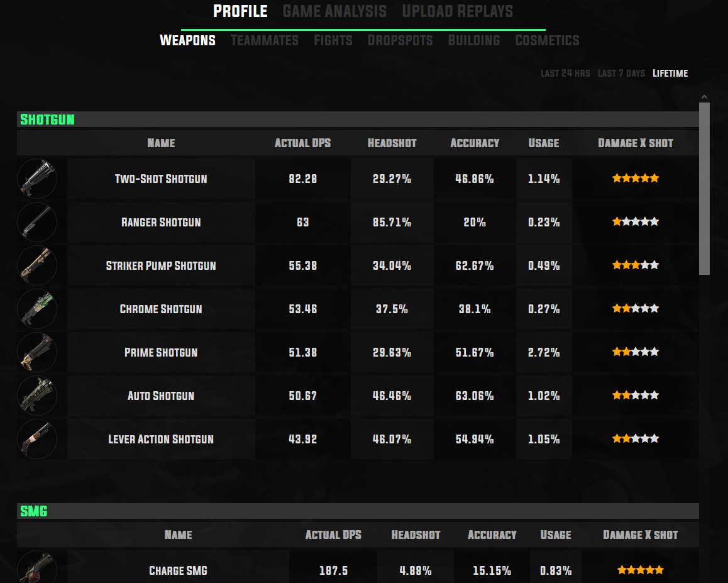The height and width of the screenshot is (583, 728).
Task: Click SMG Usage column header
Action: pyautogui.click(x=556, y=535)
